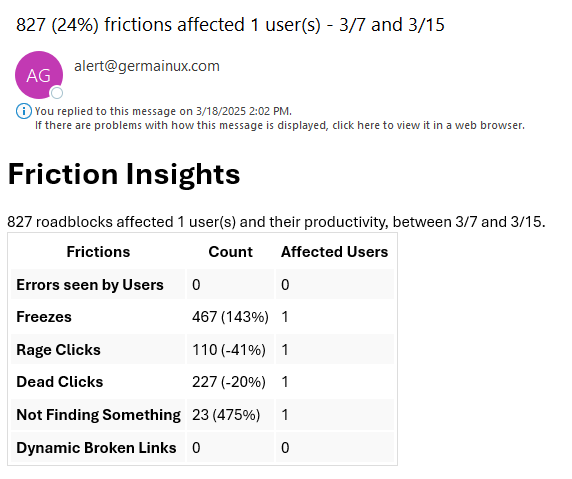Click the Rage Clicks count 110 (-41%)
The width and height of the screenshot is (572, 479).
click(x=229, y=349)
